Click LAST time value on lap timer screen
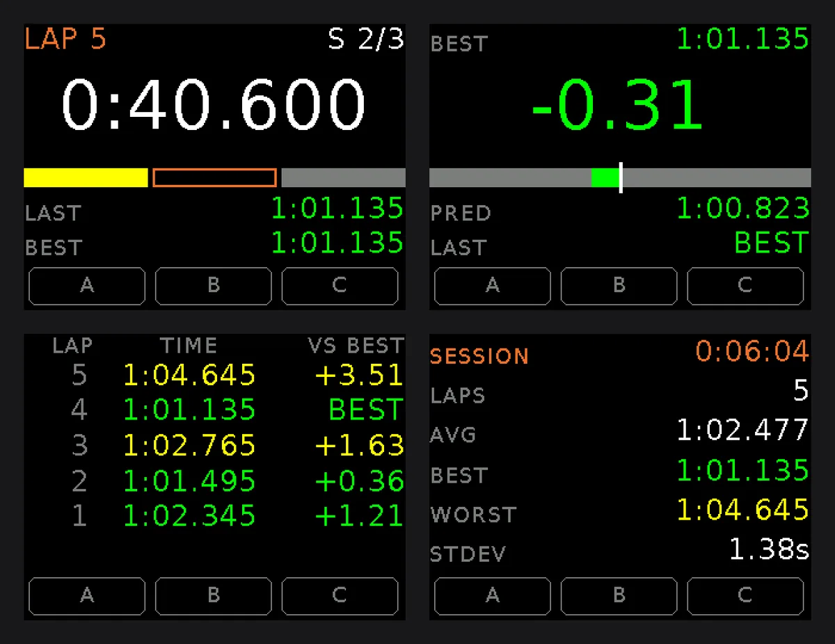The height and width of the screenshot is (644, 835). click(x=337, y=209)
